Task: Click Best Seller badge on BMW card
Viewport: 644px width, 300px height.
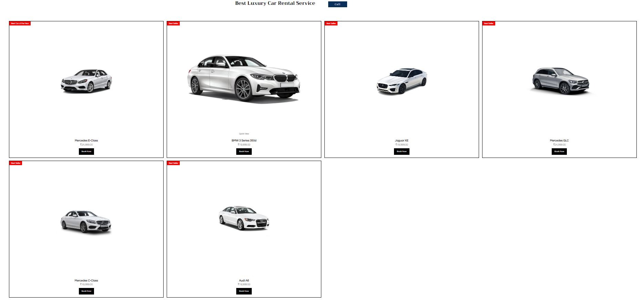Action: coord(173,23)
